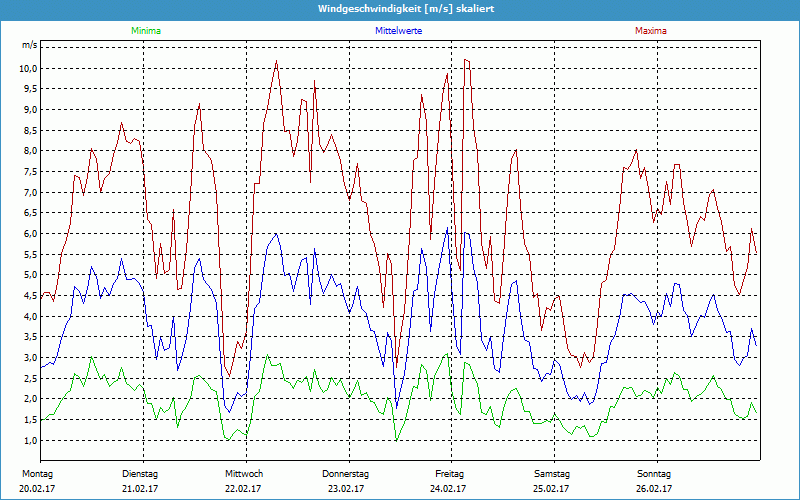800x500 pixels.
Task: Click the 3,5 y-axis value
Action: point(30,337)
